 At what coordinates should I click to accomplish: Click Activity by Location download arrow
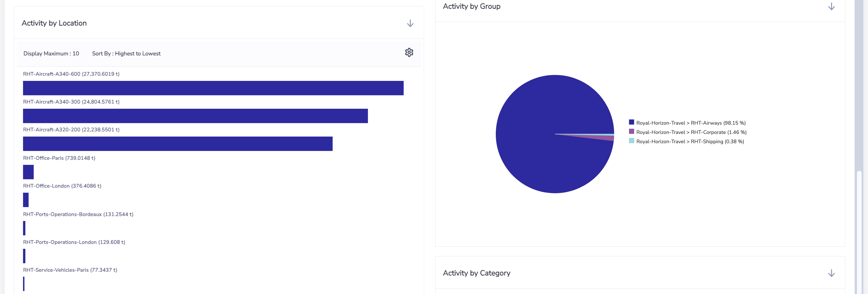click(410, 23)
